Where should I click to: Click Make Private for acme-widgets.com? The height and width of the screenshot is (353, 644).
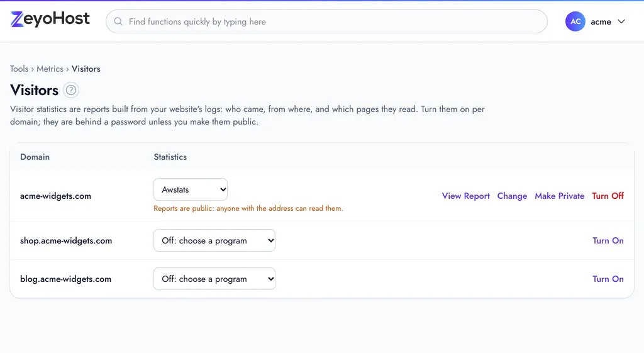tap(559, 196)
